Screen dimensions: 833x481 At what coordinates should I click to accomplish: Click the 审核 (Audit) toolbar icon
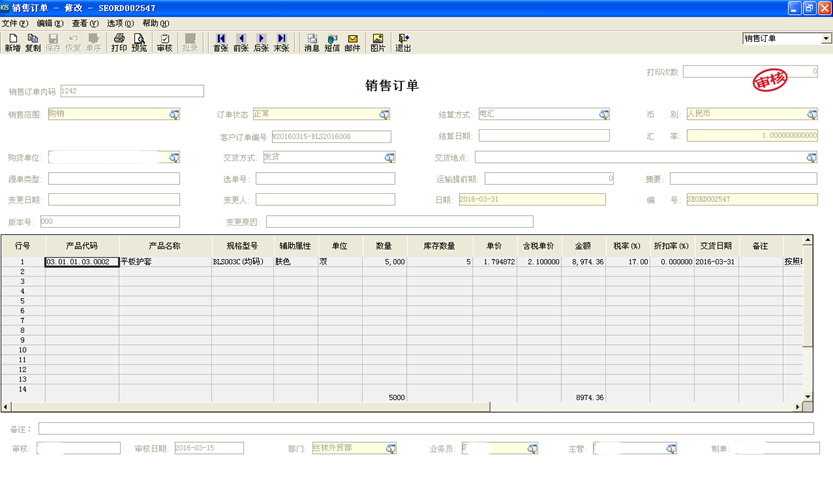[164, 42]
